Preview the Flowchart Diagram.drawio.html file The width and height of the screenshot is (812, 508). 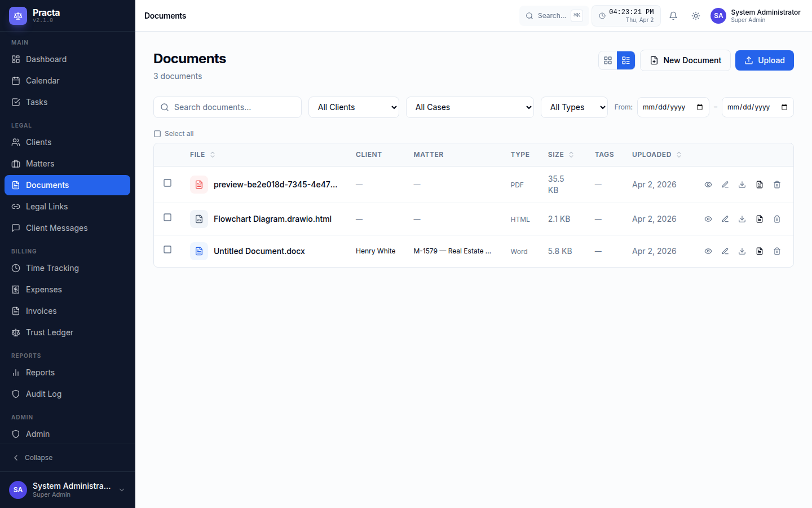pyautogui.click(x=708, y=219)
